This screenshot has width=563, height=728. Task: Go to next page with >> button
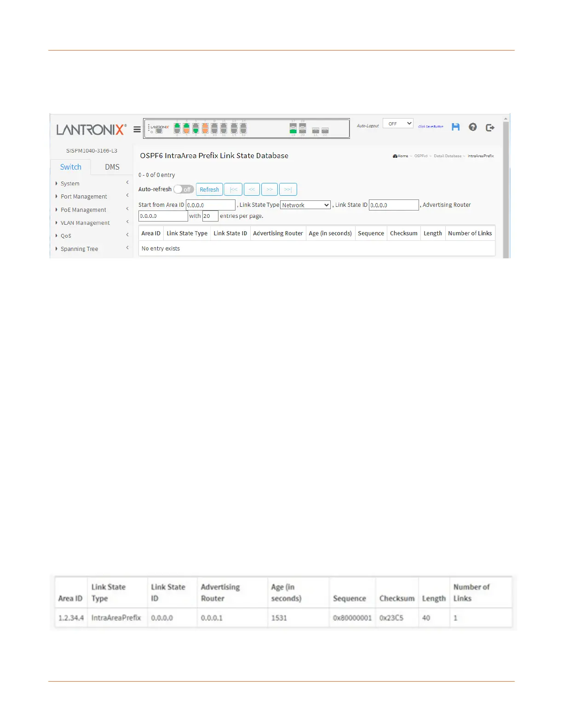(x=270, y=189)
